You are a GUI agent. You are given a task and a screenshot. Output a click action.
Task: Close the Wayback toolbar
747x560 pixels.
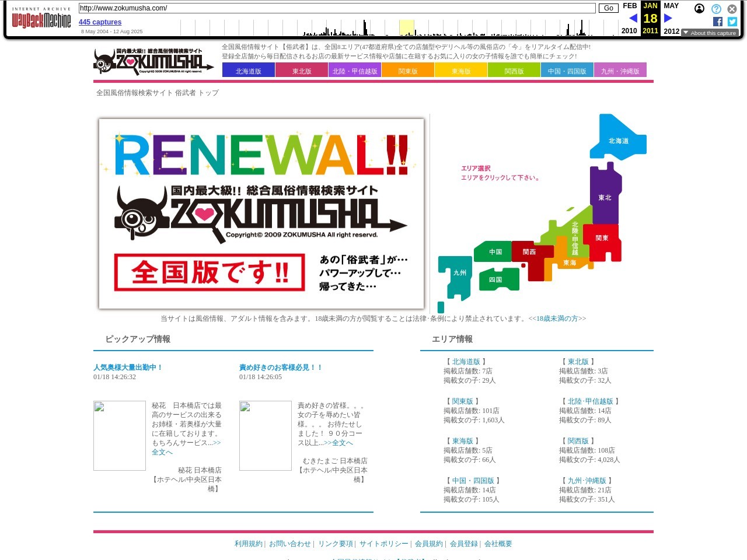tap(732, 9)
